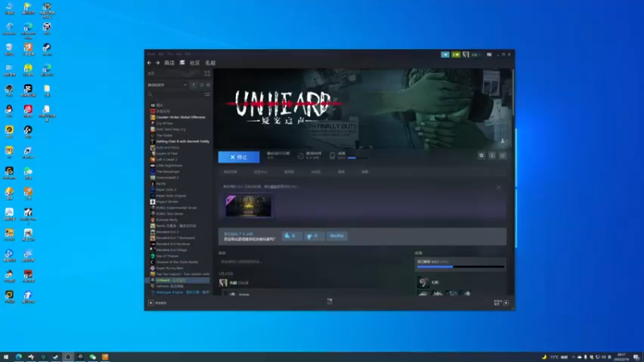Image resolution: width=644 pixels, height=362 pixels.
Task: Click the green notification icon in title bar
Action: pyautogui.click(x=456, y=55)
